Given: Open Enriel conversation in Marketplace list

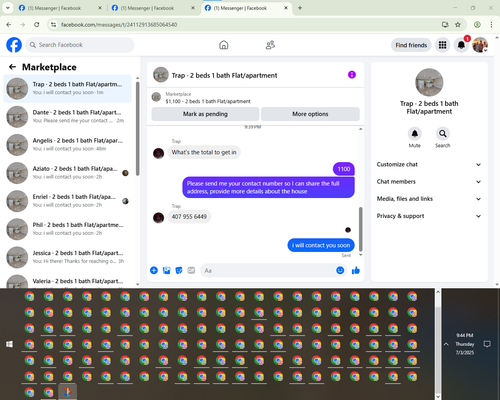Looking at the screenshot, I should (x=67, y=201).
